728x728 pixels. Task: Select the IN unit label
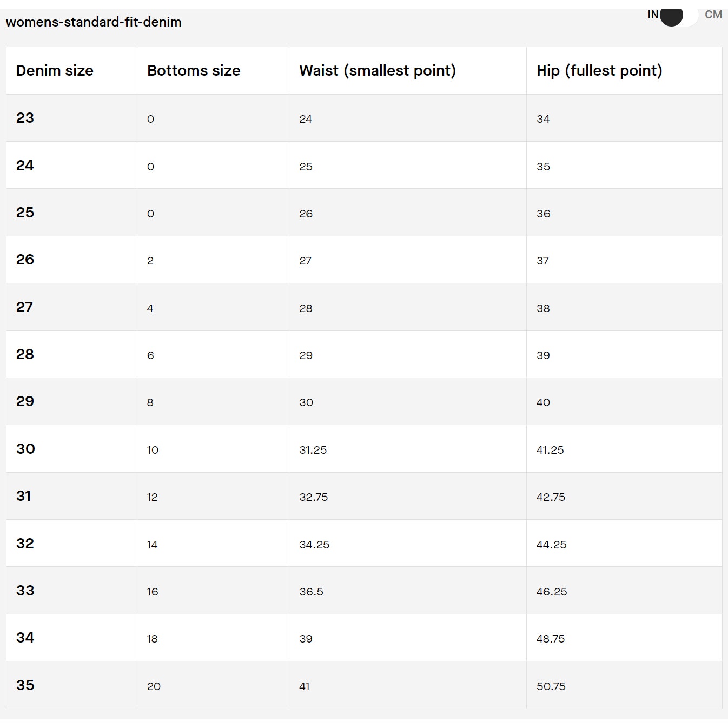tap(653, 15)
